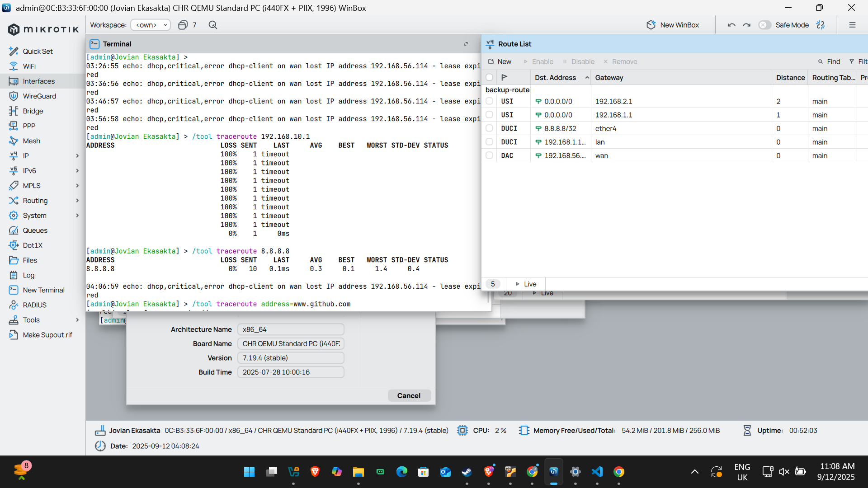This screenshot has width=868, height=488.
Task: Sort by Dst. Address column
Action: (561, 77)
